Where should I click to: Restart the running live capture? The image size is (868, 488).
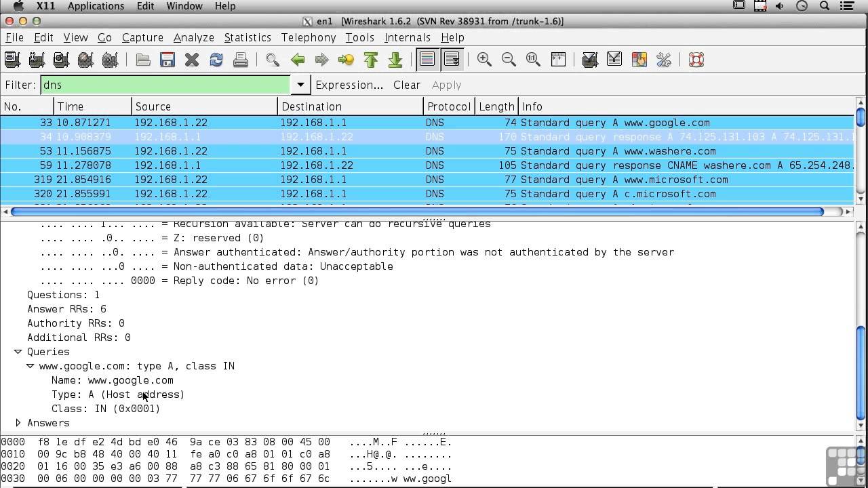click(110, 60)
